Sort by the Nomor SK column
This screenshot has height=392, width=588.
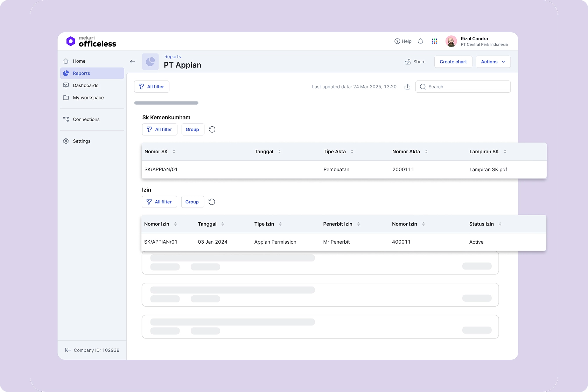click(174, 152)
